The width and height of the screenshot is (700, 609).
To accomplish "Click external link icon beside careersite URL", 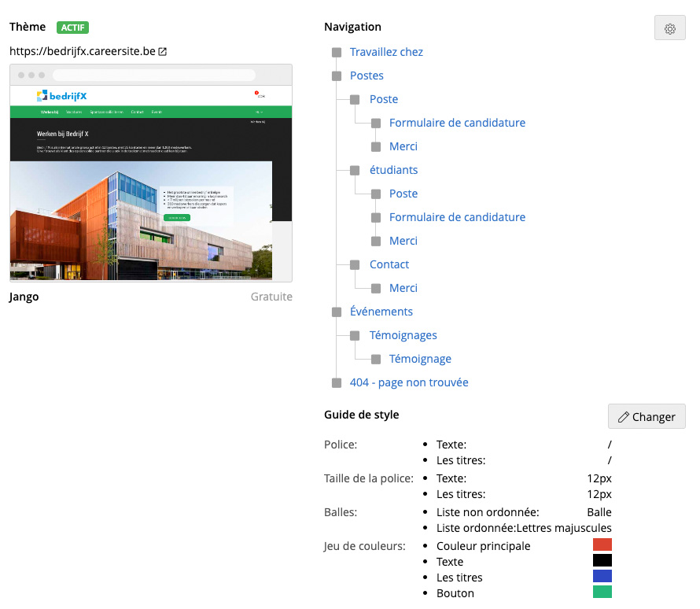I will pos(163,52).
